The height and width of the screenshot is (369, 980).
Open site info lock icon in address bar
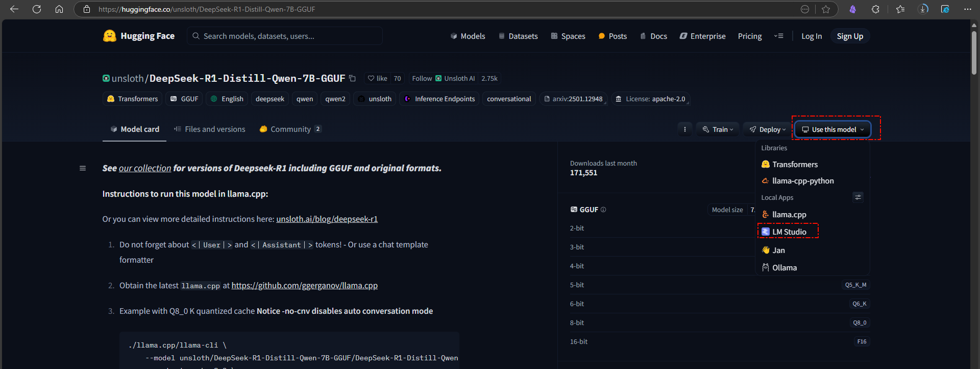point(87,9)
